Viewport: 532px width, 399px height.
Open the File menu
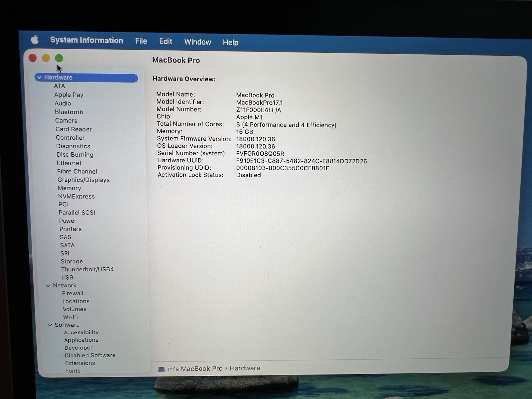tap(141, 41)
